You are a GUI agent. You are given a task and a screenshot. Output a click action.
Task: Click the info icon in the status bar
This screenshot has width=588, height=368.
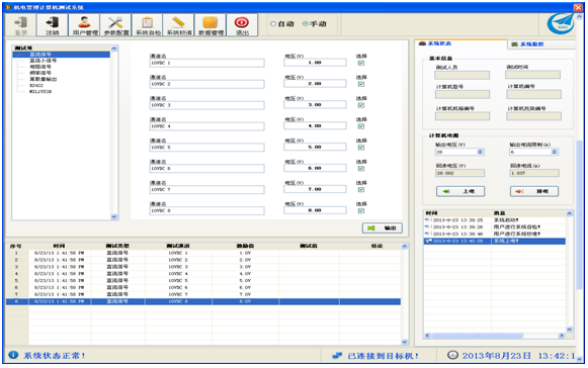(13, 355)
